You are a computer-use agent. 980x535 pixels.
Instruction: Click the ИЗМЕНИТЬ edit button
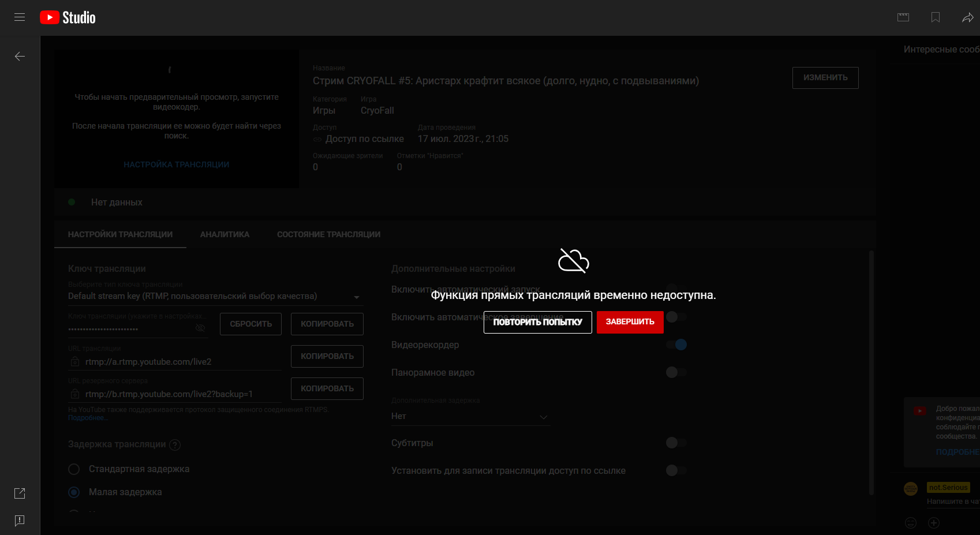pyautogui.click(x=825, y=78)
